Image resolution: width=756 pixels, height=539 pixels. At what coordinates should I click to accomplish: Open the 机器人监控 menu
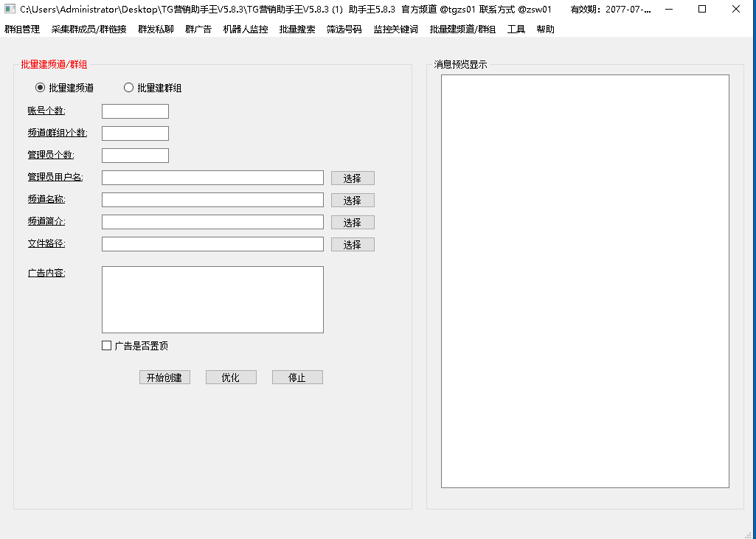pos(246,29)
